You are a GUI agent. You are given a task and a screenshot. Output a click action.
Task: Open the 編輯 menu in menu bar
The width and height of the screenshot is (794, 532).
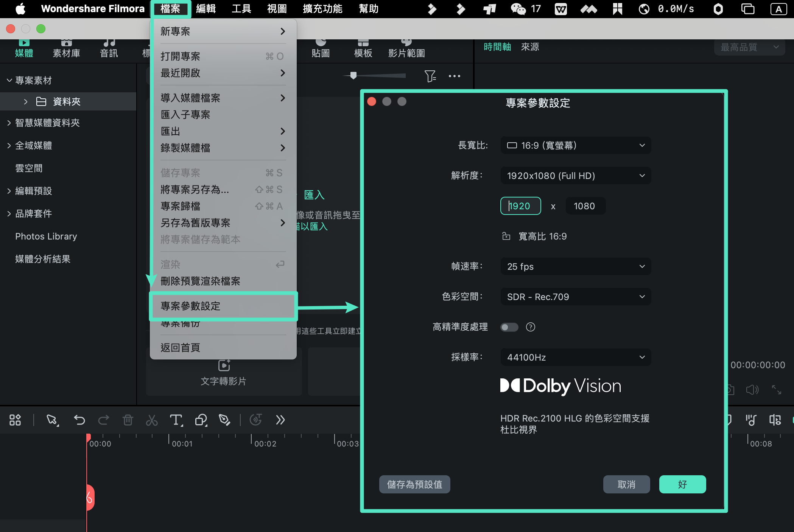click(206, 9)
